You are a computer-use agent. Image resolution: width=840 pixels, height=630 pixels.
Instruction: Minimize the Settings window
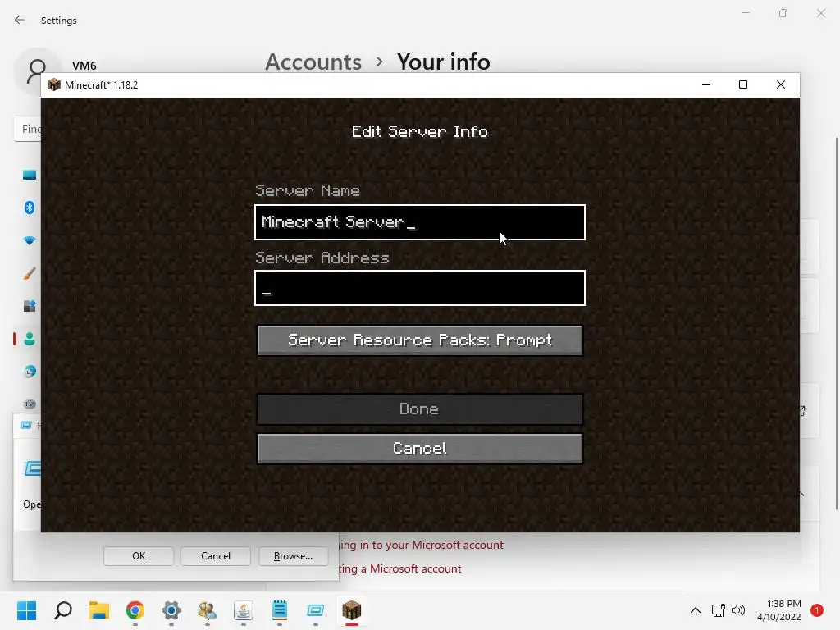[745, 13]
